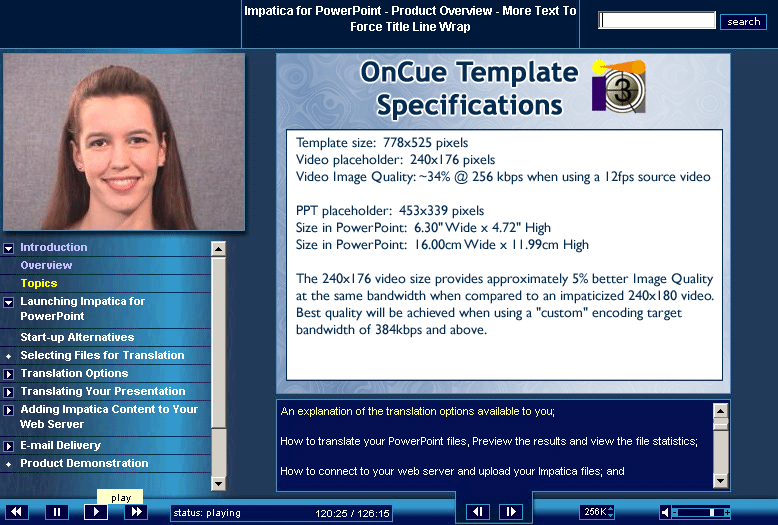Image resolution: width=778 pixels, height=525 pixels.
Task: Click the rewind button in playback bar
Action: tap(17, 512)
